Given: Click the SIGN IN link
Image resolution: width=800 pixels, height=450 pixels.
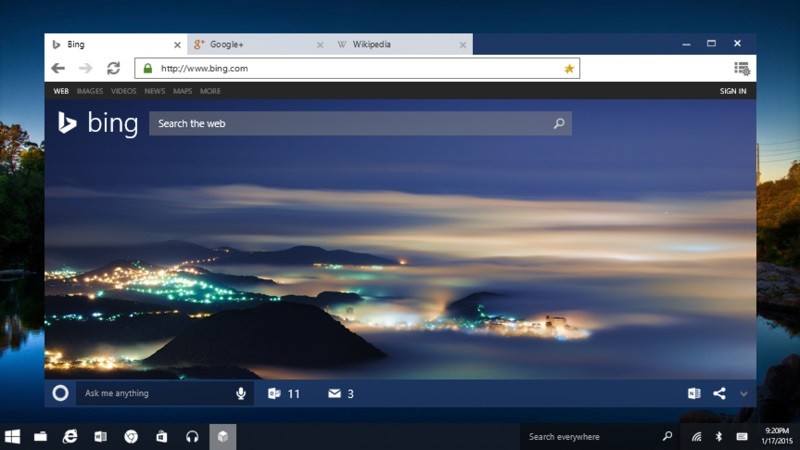Looking at the screenshot, I should pyautogui.click(x=732, y=91).
